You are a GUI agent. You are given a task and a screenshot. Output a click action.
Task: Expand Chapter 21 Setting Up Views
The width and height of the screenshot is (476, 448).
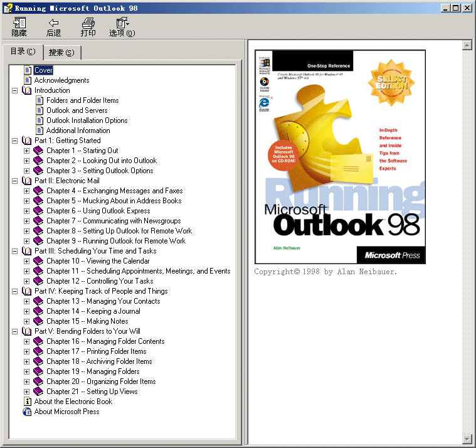(27, 392)
